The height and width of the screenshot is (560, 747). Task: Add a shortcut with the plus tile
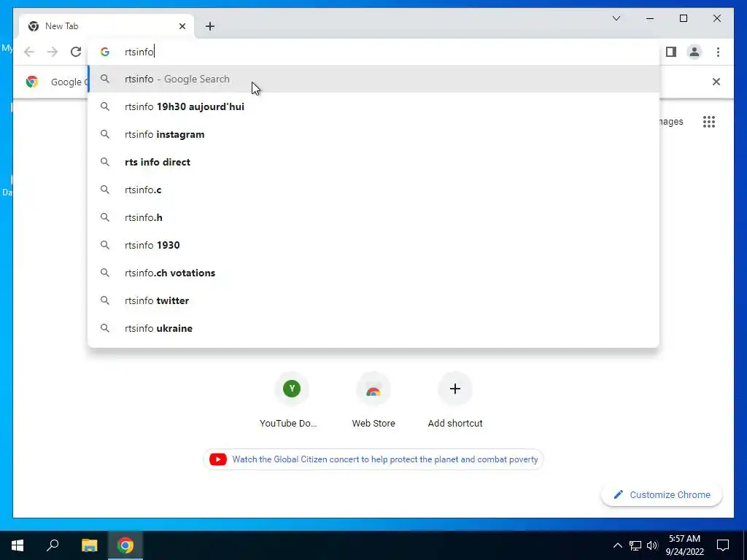(455, 401)
